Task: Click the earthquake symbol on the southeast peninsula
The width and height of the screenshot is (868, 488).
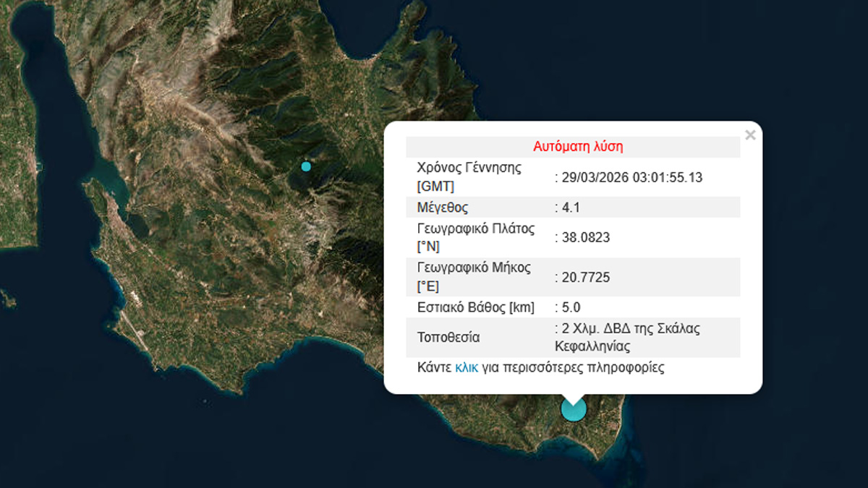Action: click(574, 408)
